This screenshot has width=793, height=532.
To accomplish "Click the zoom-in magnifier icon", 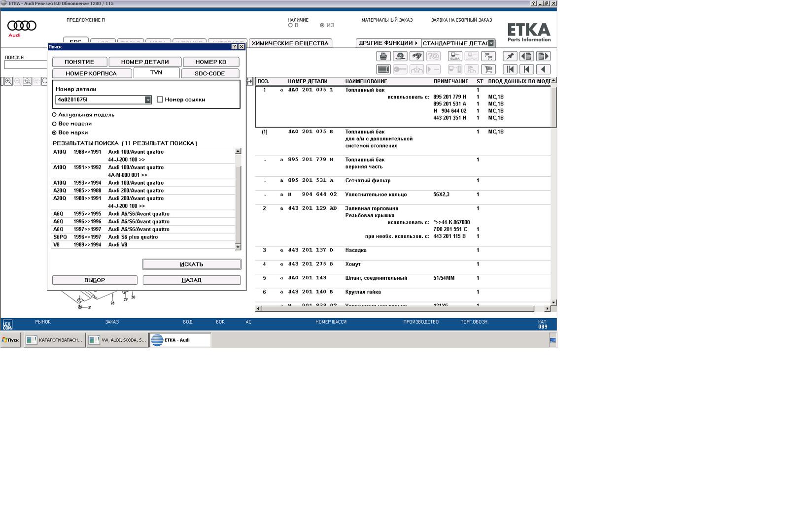I will tap(8, 81).
